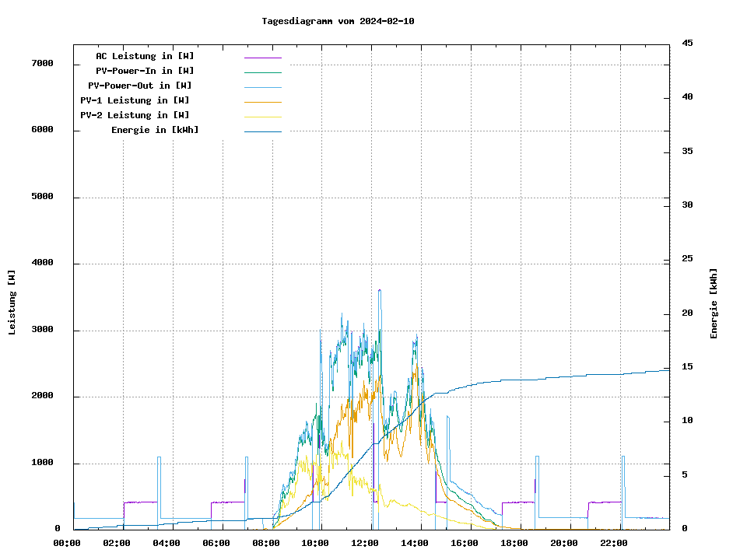Select the PV-2 Leistung legend label
747x560 pixels.
(x=135, y=115)
